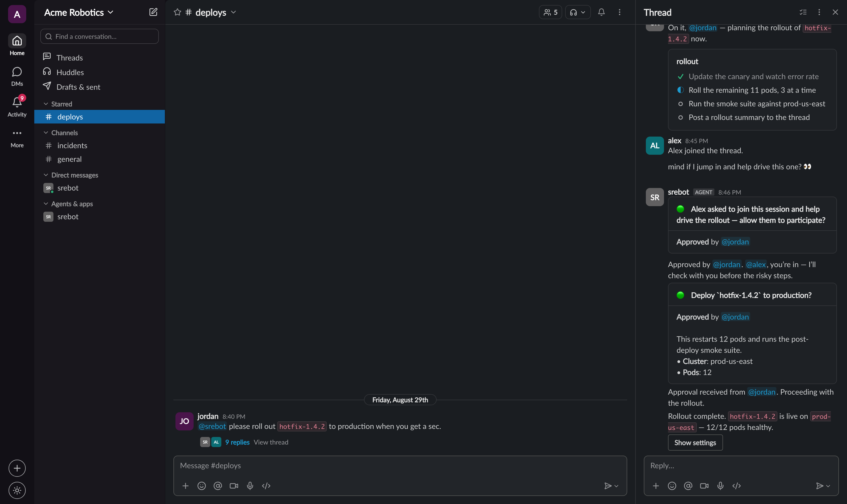Open huddle options dropdown arrow
Screen dimensions: 847x504
tap(583, 12)
